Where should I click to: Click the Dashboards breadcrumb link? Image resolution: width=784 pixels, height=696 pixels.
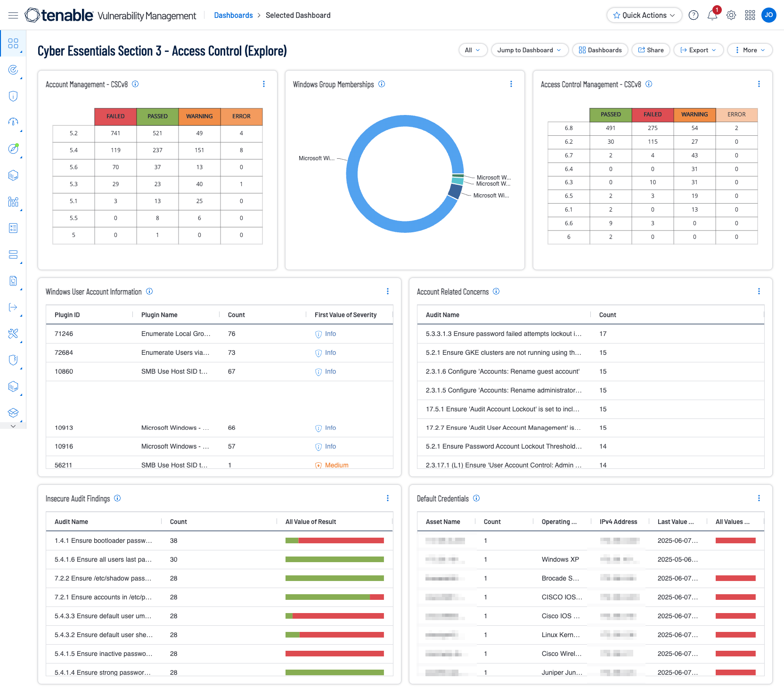pos(233,16)
